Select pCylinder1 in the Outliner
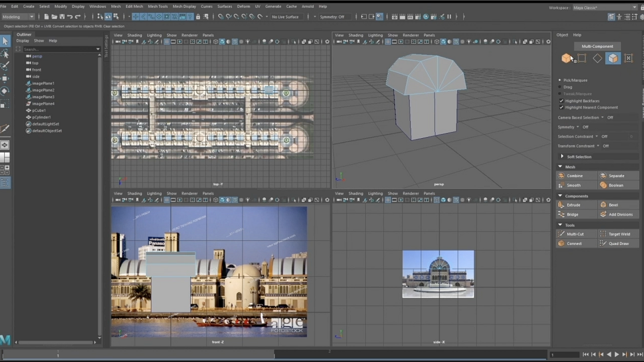This screenshot has height=362, width=644. [x=41, y=117]
